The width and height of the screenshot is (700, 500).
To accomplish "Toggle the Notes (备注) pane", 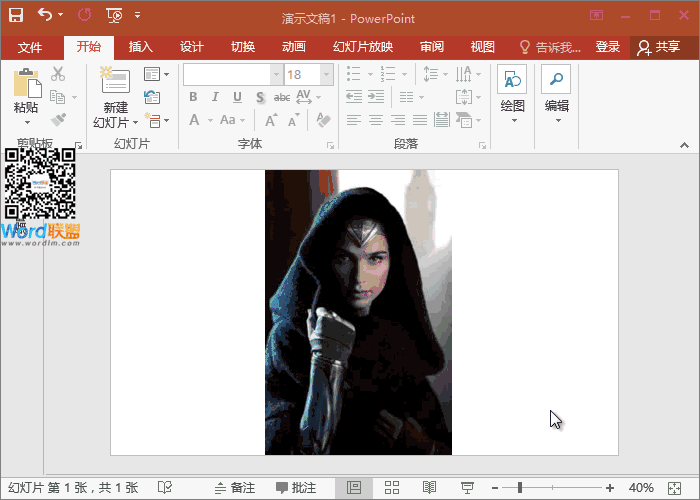I will click(233, 488).
